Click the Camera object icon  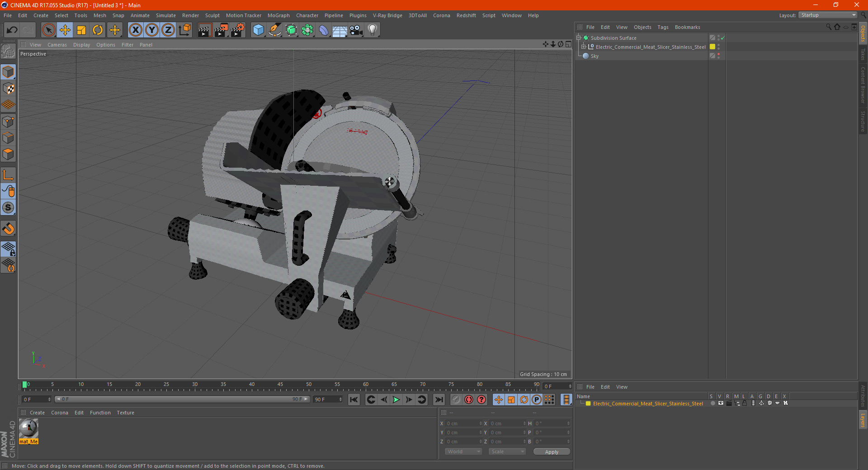point(356,30)
